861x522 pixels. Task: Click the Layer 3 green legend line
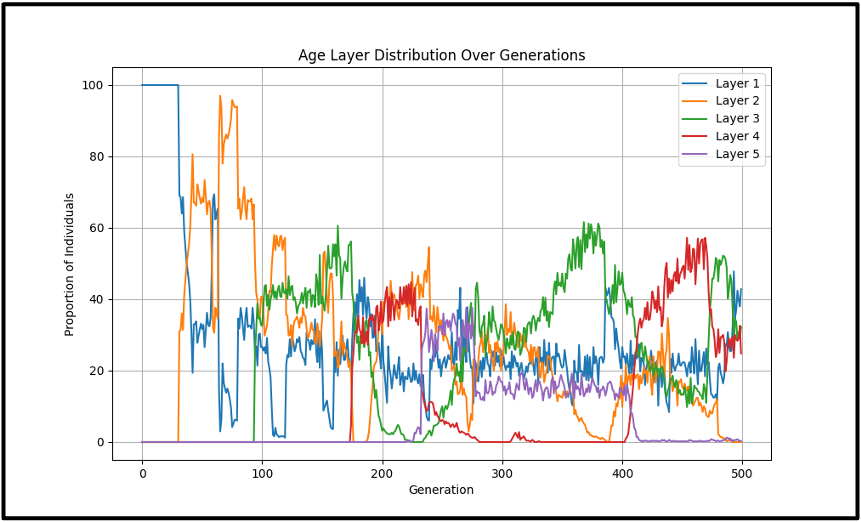[x=695, y=119]
